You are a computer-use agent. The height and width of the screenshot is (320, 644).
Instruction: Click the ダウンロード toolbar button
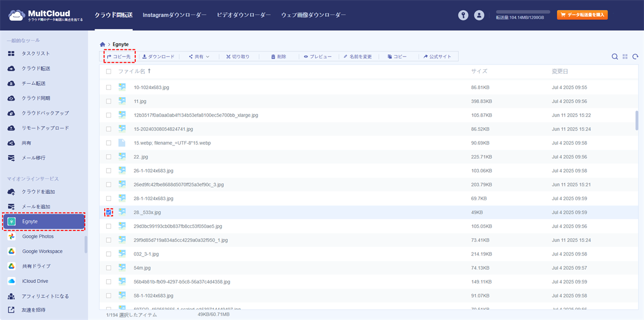click(x=158, y=56)
